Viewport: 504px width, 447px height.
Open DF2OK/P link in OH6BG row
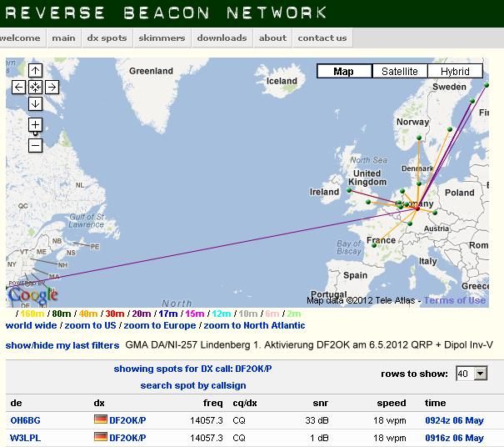point(127,420)
